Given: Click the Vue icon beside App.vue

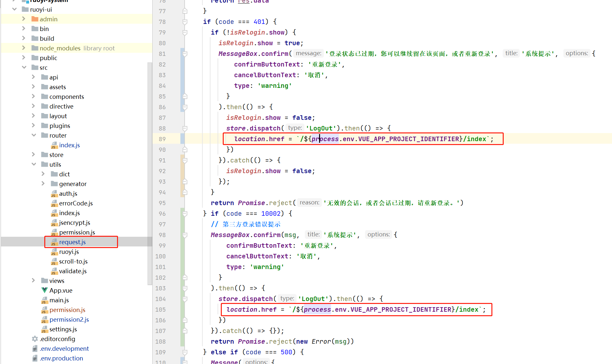Looking at the screenshot, I should point(45,290).
